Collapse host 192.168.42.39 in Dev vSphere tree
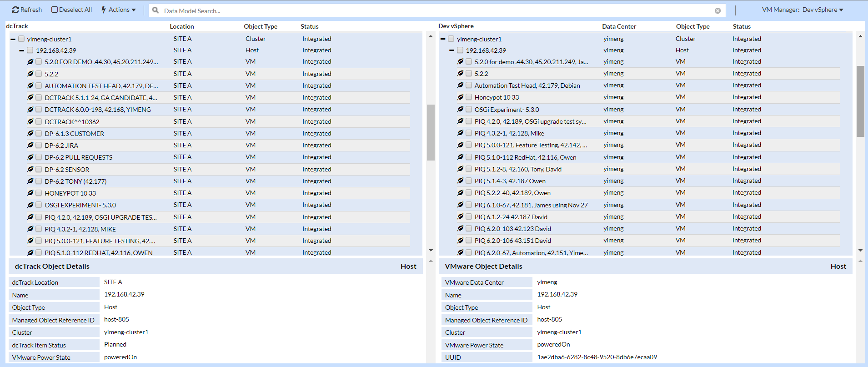This screenshot has height=367, width=868. coord(452,50)
